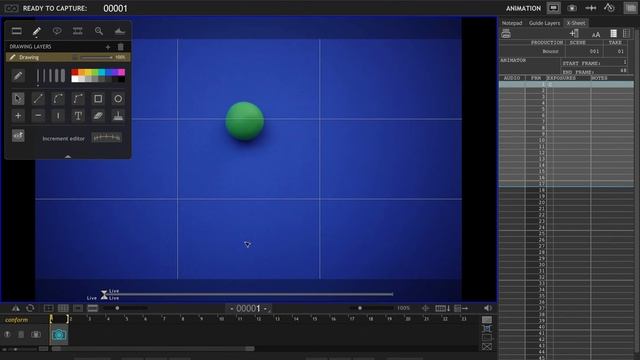This screenshot has width=640, height=360.
Task: Move the timeline horizontal scrollbar
Action: pos(153,349)
